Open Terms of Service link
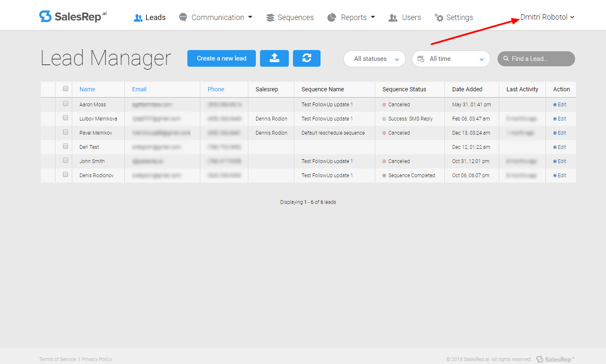Viewport: 606px width, 364px height. (58, 359)
